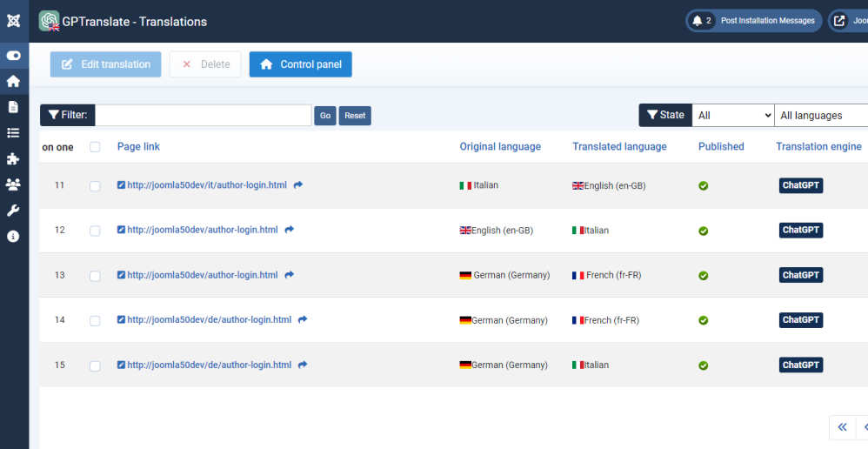Open the Menus list sidebar icon
The width and height of the screenshot is (868, 449).
(x=13, y=133)
